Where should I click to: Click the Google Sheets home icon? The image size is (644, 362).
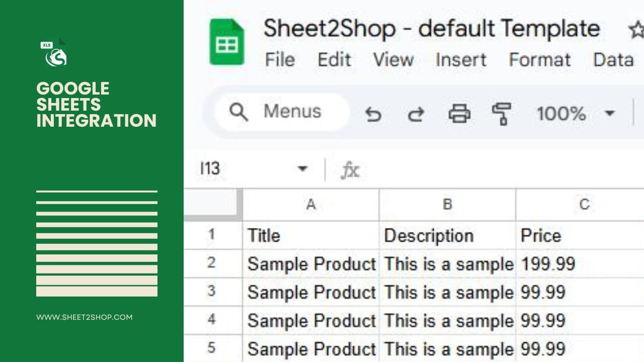pyautogui.click(x=226, y=42)
